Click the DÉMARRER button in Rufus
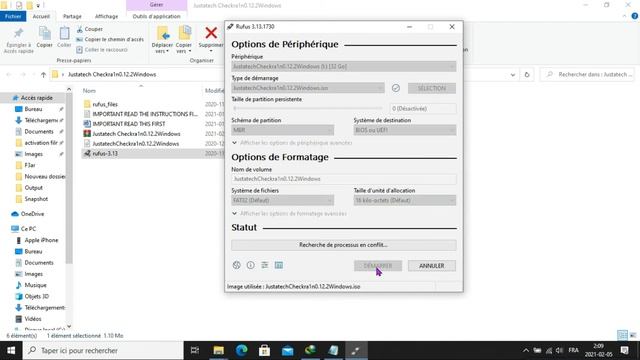Image resolution: width=640 pixels, height=360 pixels. (378, 266)
